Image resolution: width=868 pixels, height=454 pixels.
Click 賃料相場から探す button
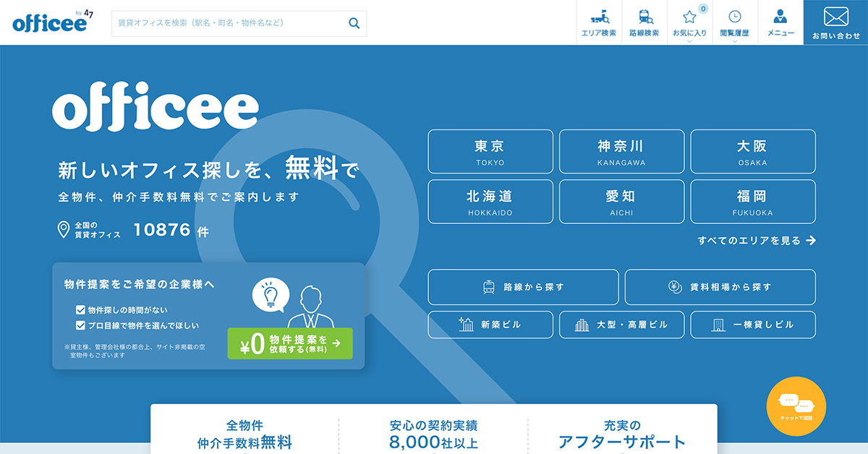[x=720, y=287]
